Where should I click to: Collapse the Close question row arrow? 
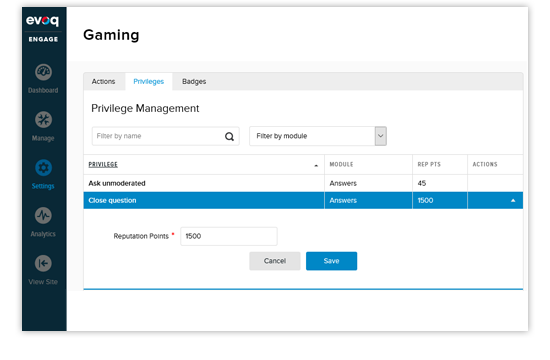click(513, 201)
